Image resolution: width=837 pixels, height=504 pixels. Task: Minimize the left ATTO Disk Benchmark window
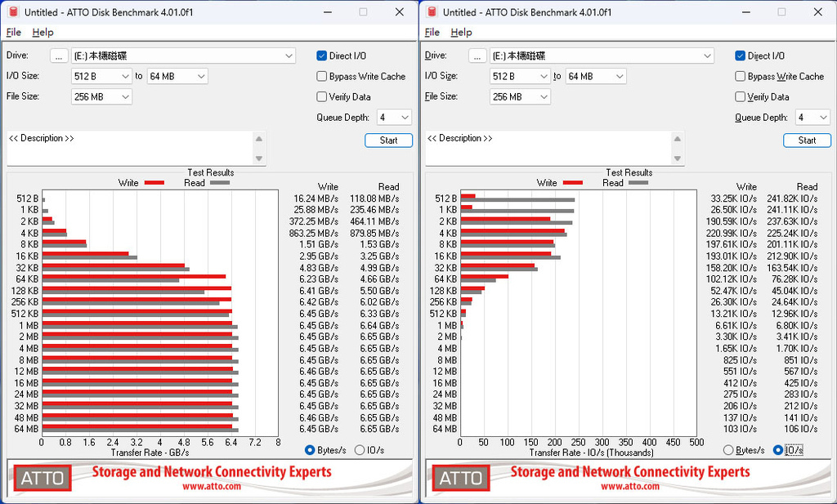coord(327,11)
